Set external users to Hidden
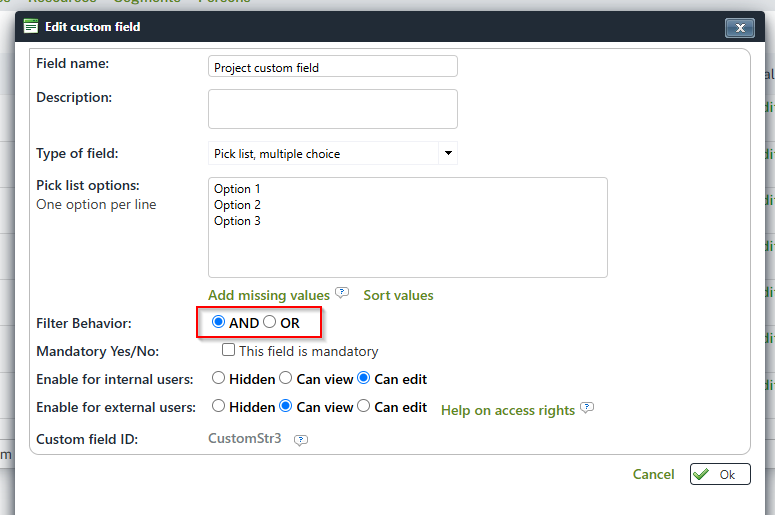 click(x=218, y=407)
